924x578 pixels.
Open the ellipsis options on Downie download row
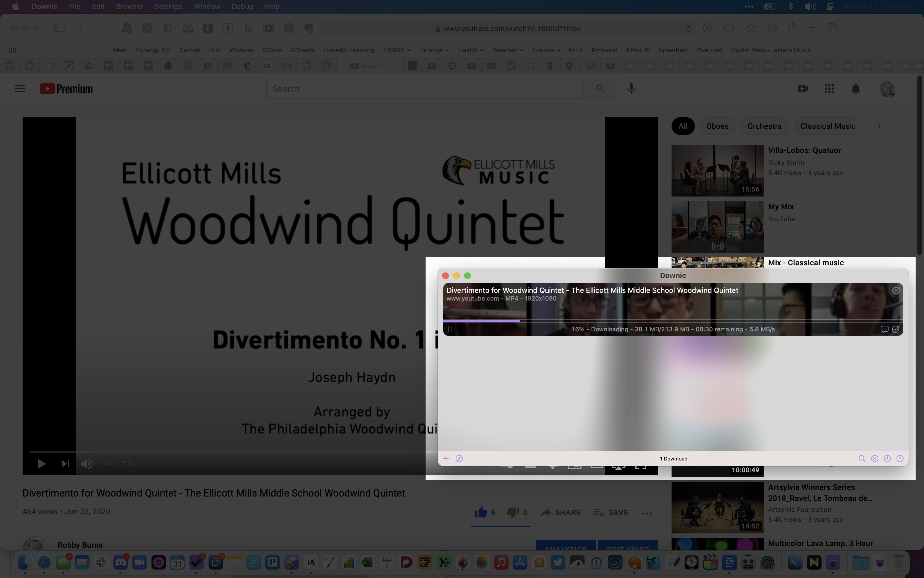coord(895,329)
